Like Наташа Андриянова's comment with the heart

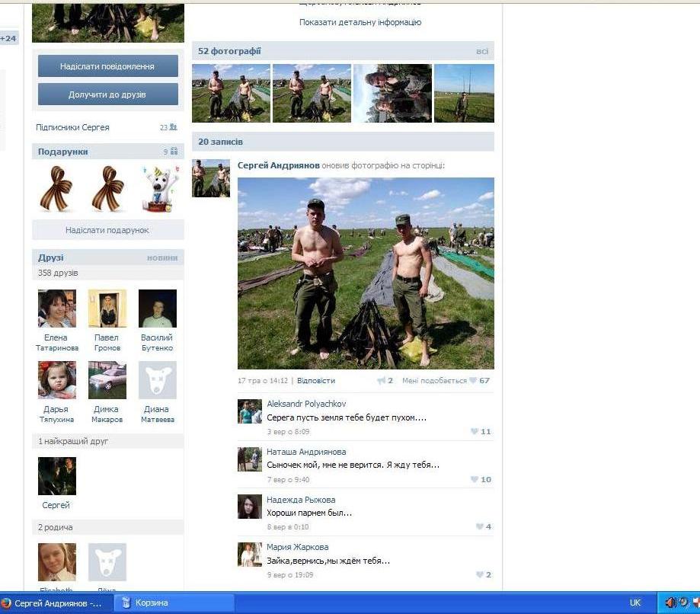[475, 479]
